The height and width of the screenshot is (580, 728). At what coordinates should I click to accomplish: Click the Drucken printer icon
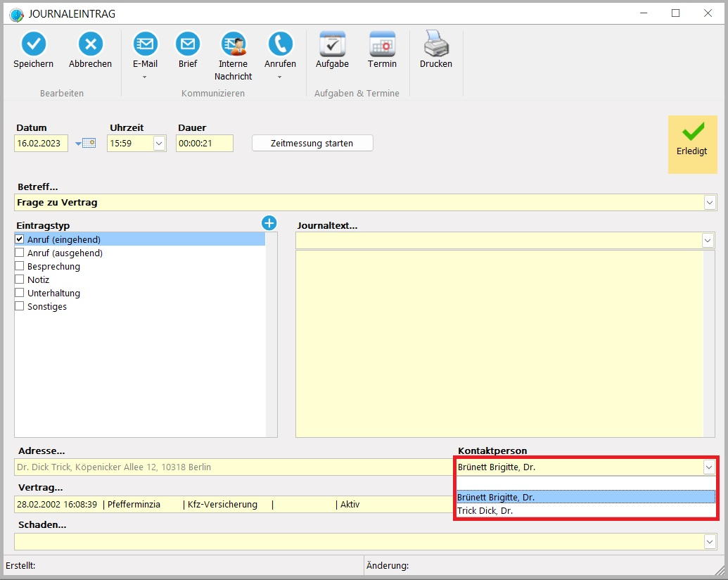(436, 44)
